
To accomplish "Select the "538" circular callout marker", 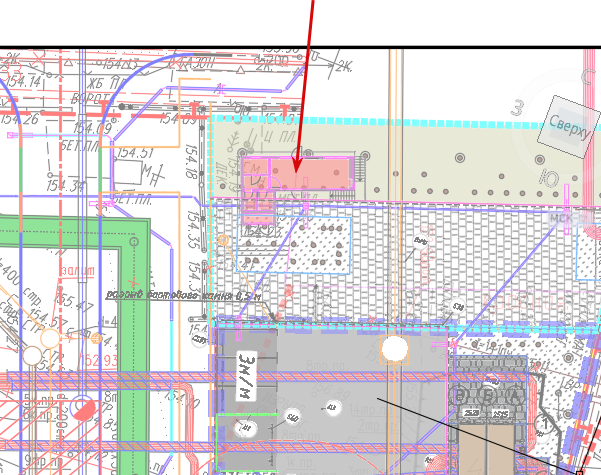I will [458, 306].
